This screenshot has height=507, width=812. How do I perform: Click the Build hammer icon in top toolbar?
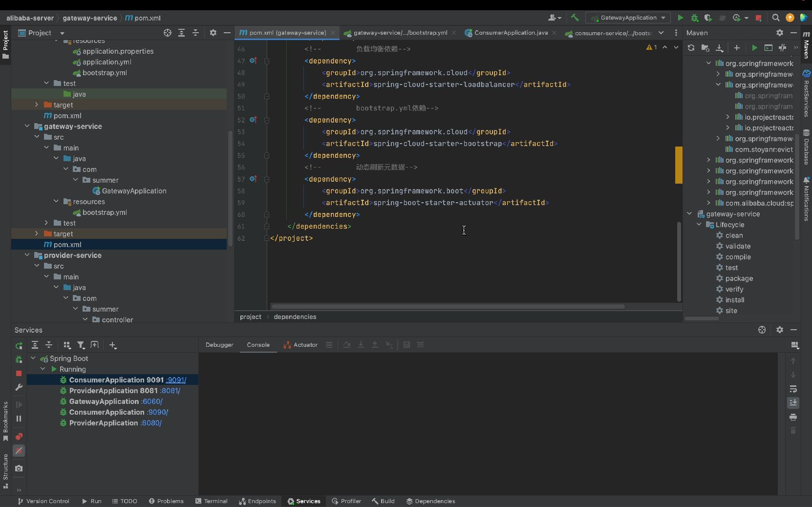(x=575, y=18)
